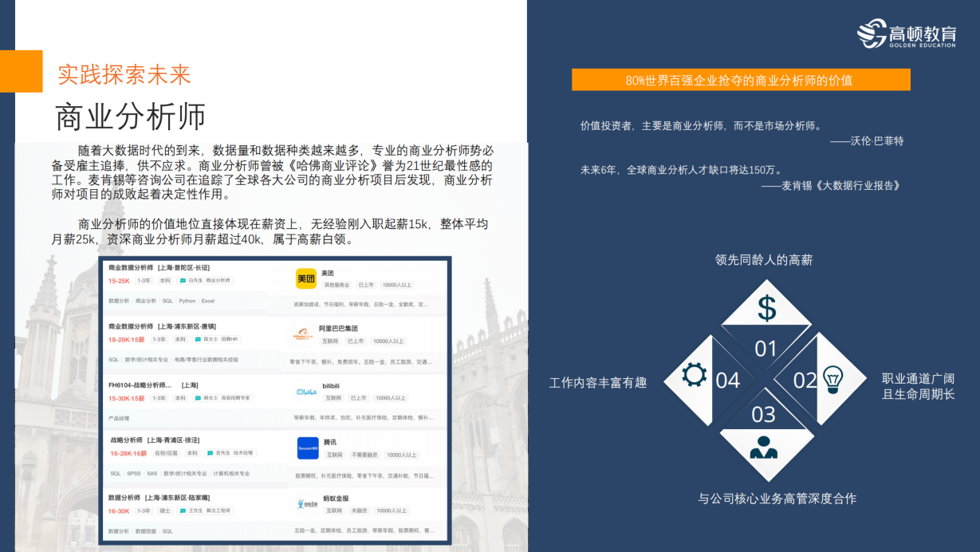Click the bilibili company logo
Screen dimensions: 980x552
[x=306, y=392]
